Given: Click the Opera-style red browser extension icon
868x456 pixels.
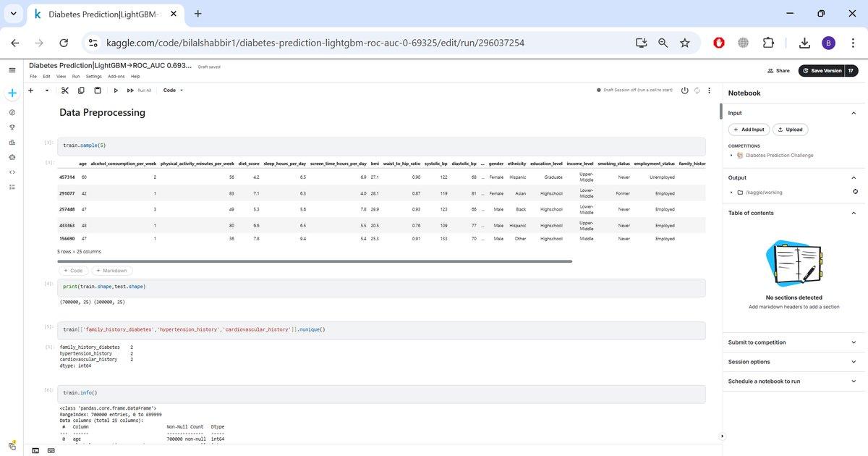Looking at the screenshot, I should 719,43.
